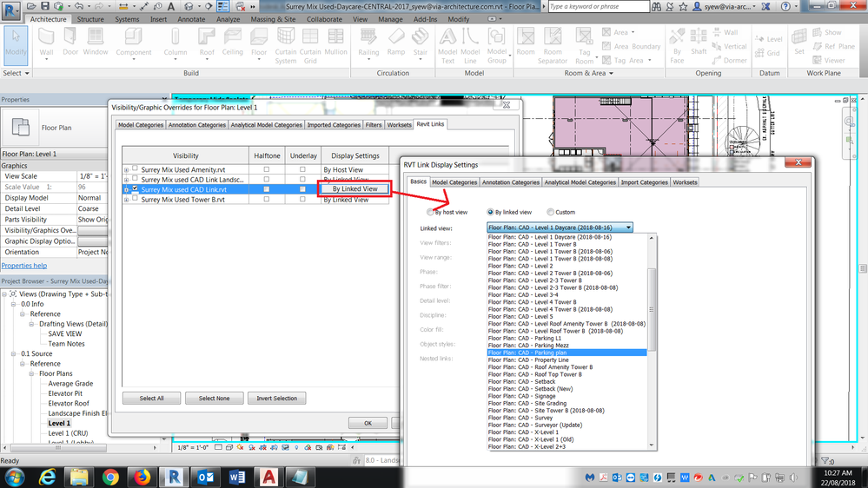The height and width of the screenshot is (488, 868).
Task: Select the Set work plane tool
Action: pyautogui.click(x=798, y=43)
